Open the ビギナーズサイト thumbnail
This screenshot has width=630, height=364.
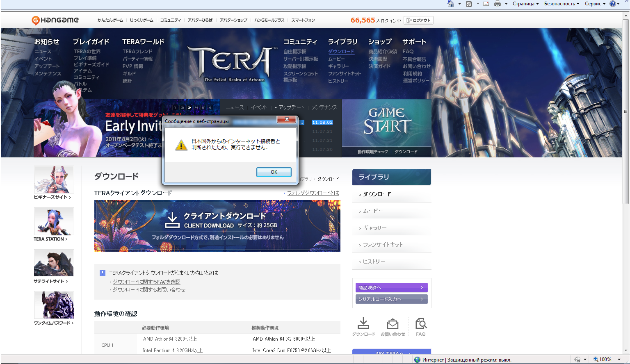pyautogui.click(x=54, y=180)
